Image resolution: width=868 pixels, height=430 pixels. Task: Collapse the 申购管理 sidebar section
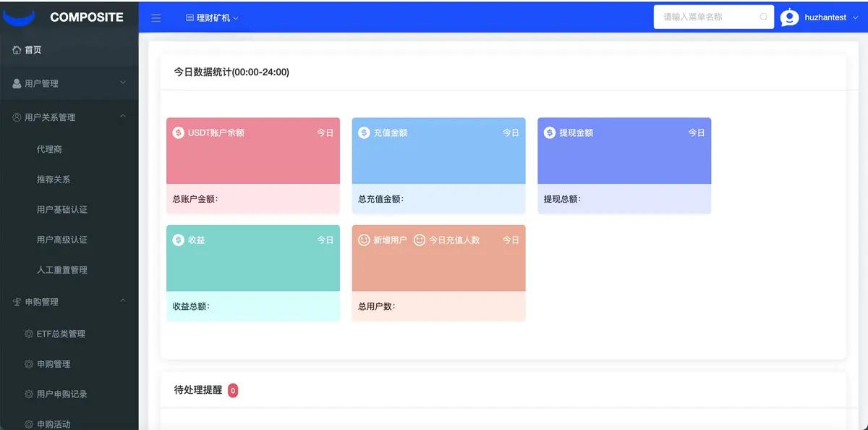(69, 301)
